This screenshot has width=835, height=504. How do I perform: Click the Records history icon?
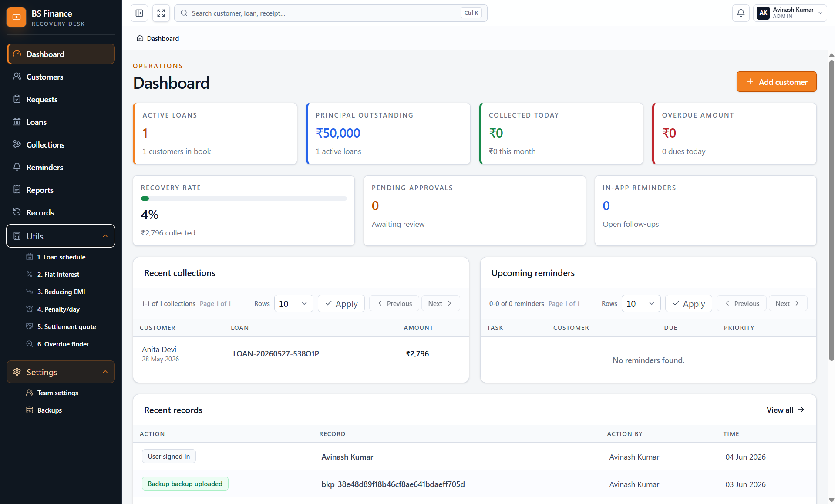[17, 212]
